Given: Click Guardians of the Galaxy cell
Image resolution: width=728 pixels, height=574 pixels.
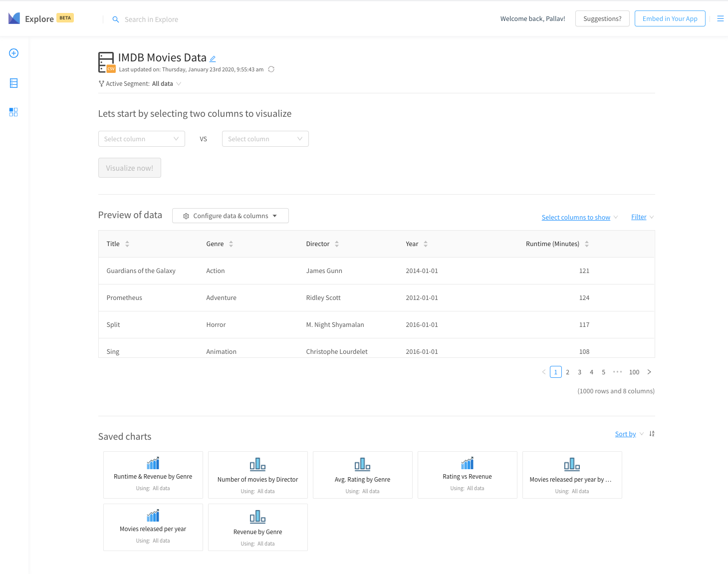Looking at the screenshot, I should click(x=141, y=271).
